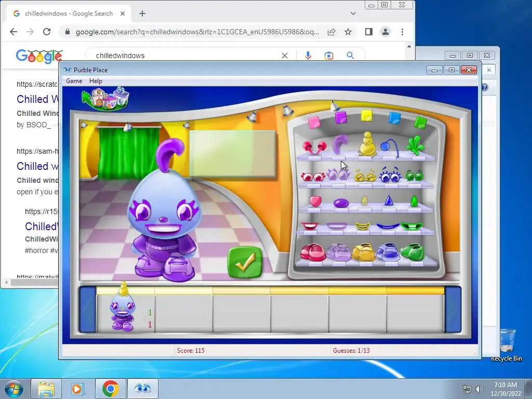
Task: Select the purple shoes
Action: (x=338, y=252)
